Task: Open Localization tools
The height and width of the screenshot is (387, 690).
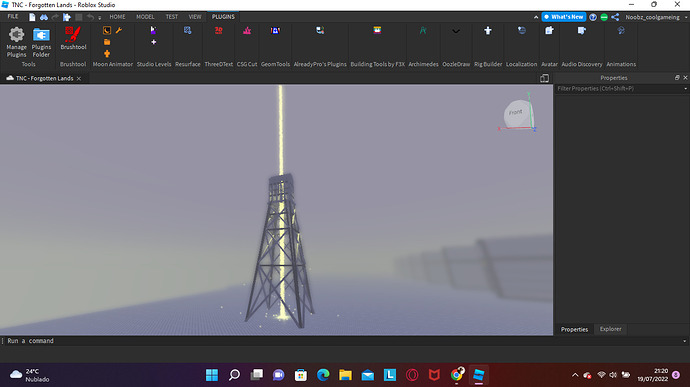Action: pos(521,30)
